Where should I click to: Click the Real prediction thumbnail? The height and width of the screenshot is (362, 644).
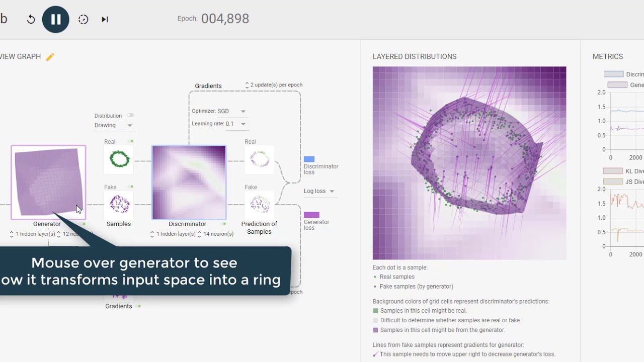click(260, 159)
